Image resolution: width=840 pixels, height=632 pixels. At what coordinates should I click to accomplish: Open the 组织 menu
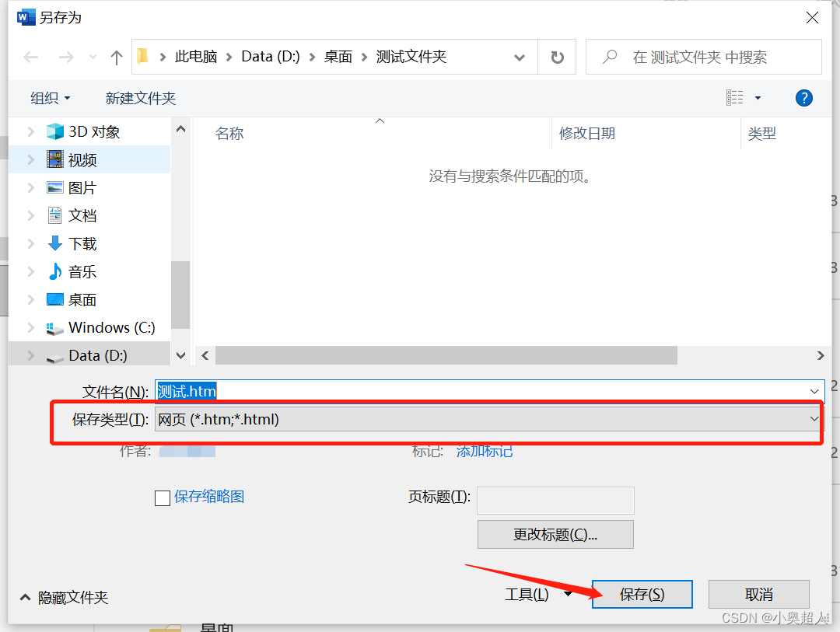[x=51, y=98]
